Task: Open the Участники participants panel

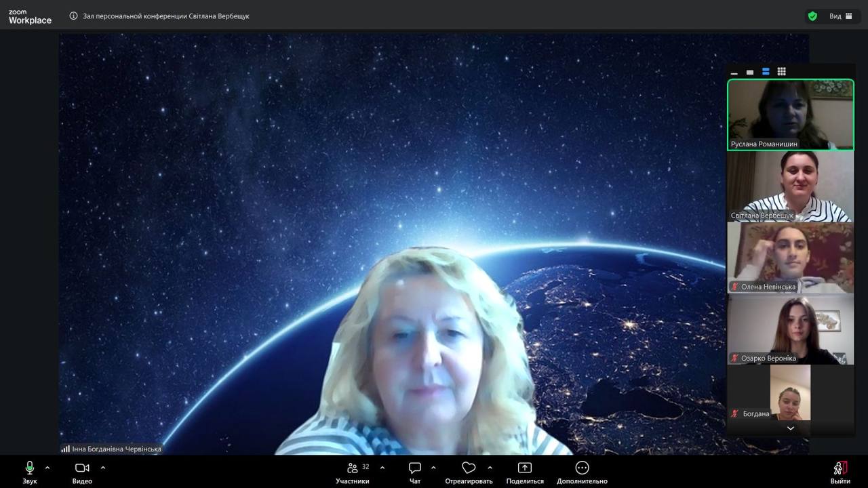Action: coord(353,468)
